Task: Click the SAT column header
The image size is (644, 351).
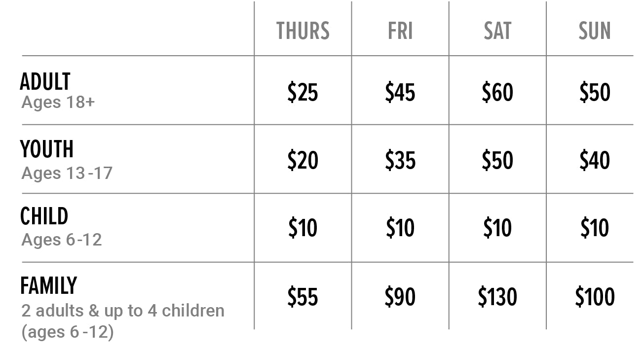Action: [x=497, y=31]
